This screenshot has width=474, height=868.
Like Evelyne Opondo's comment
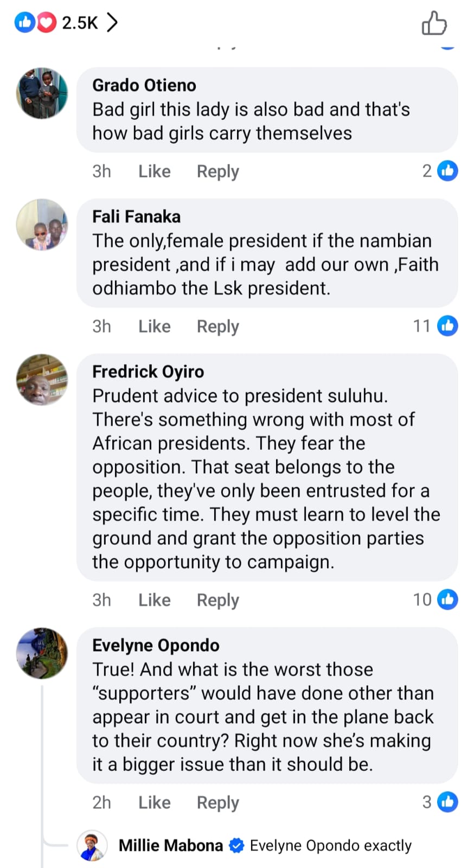coord(155,802)
